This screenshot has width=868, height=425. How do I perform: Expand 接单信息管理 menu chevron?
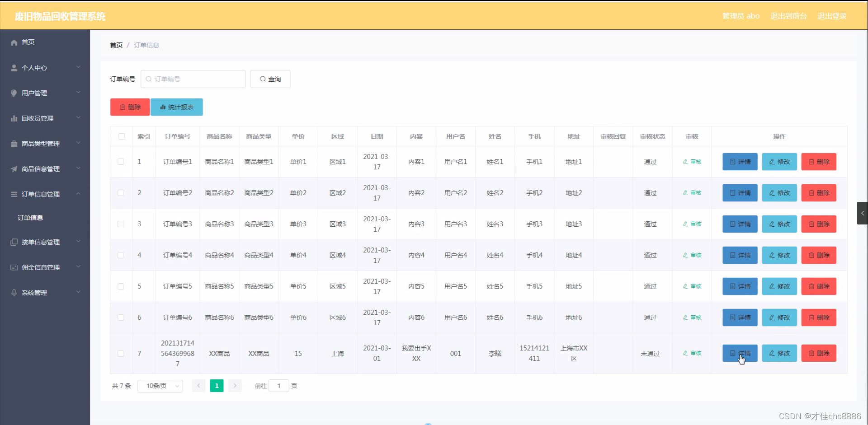[x=78, y=242]
